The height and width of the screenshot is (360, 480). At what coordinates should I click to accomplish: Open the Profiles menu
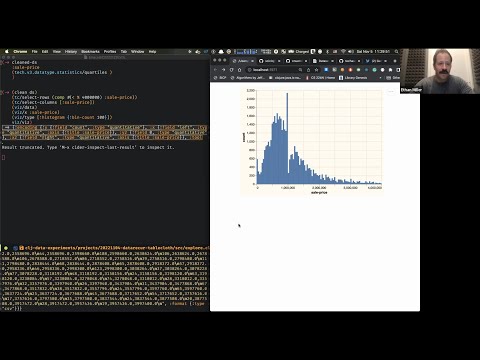coord(110,51)
